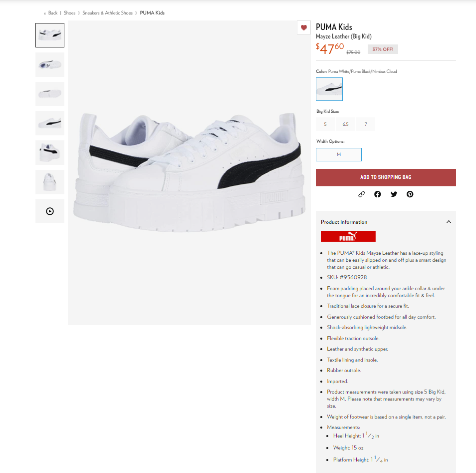476x473 pixels.
Task: Select Puma White/Black color swatch
Action: click(329, 89)
